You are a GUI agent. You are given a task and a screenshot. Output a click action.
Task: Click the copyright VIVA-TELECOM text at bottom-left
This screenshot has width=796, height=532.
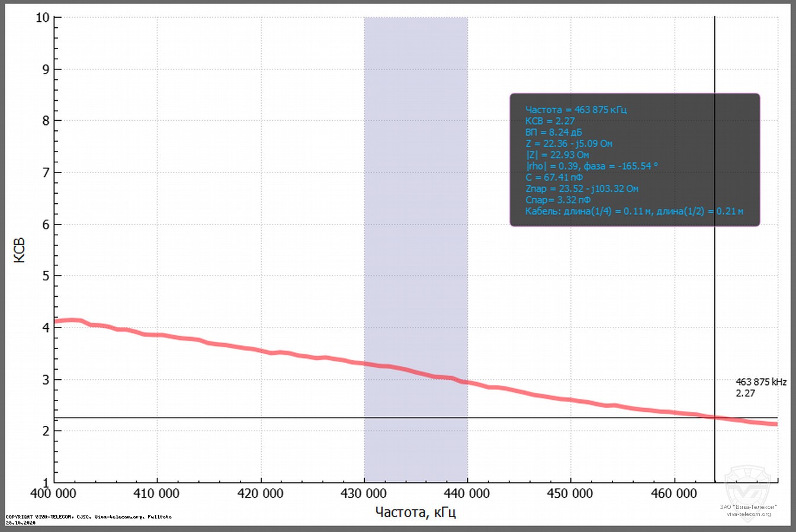pos(89,517)
